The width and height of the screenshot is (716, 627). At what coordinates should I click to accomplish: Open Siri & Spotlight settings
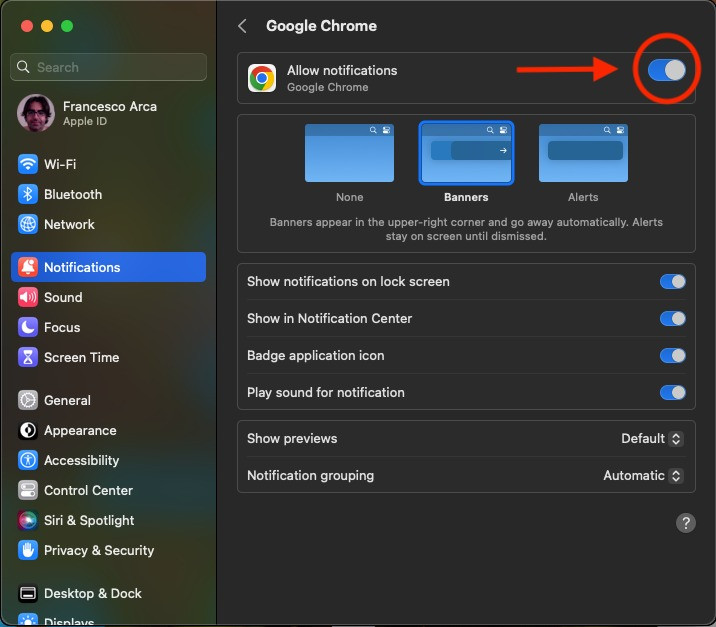coord(108,520)
